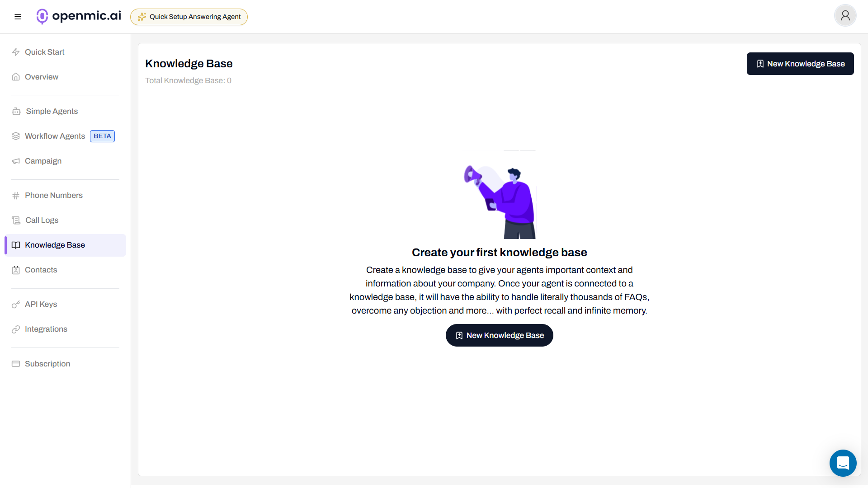Open the Phone Numbers section

53,195
